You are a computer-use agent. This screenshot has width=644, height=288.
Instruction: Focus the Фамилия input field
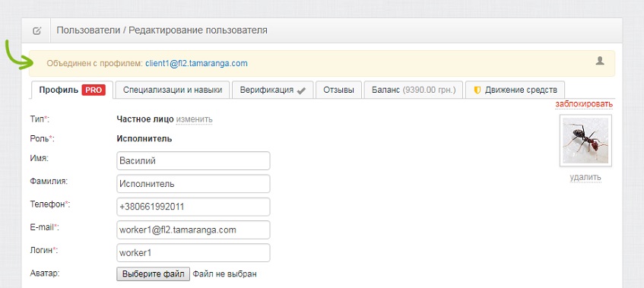pyautogui.click(x=193, y=184)
